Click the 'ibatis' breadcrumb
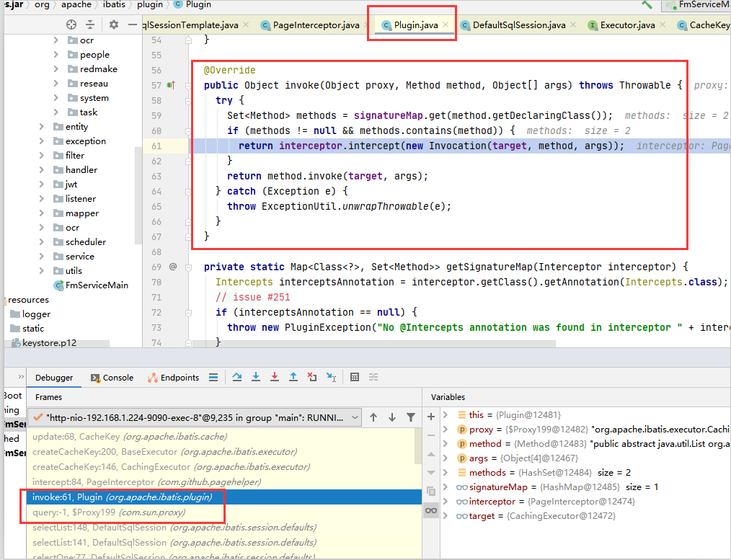 (x=114, y=4)
